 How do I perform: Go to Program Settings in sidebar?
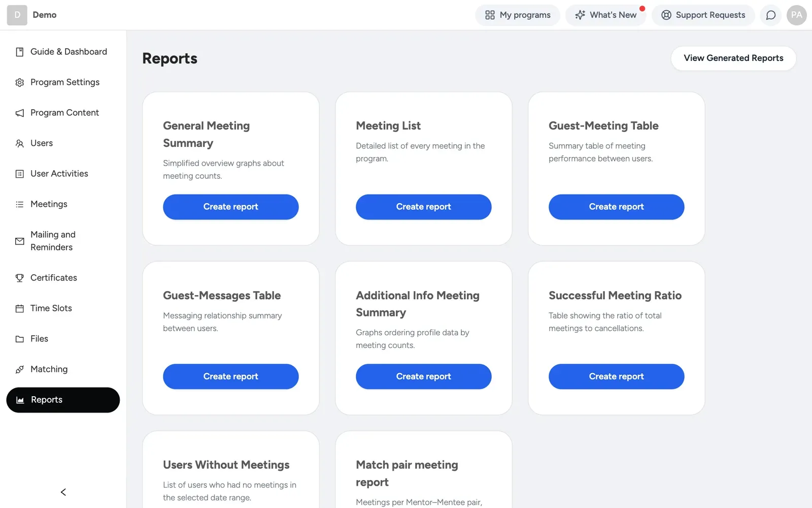click(63, 82)
